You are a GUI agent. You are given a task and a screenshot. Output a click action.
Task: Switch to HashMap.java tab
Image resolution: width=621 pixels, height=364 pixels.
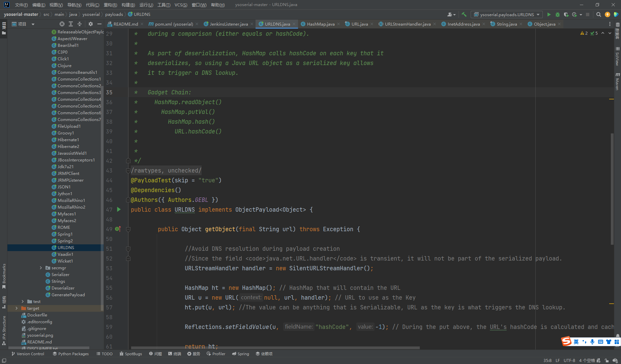tap(321, 24)
